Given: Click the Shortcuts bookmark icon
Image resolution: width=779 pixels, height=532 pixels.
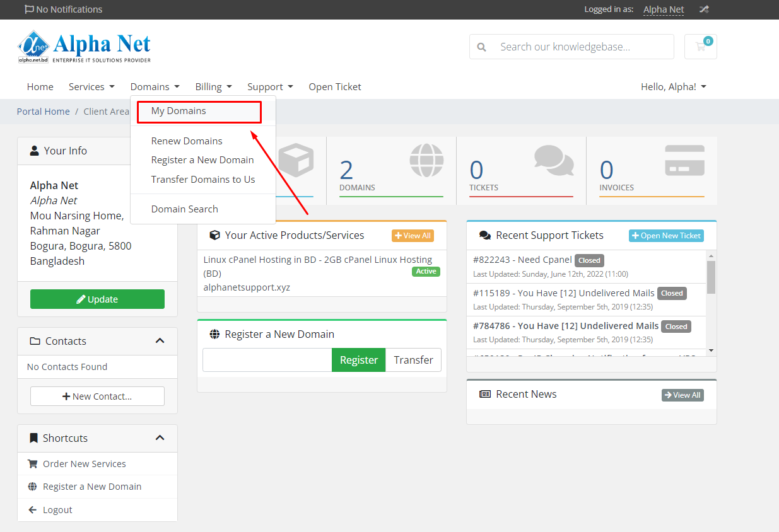Looking at the screenshot, I should [x=34, y=438].
